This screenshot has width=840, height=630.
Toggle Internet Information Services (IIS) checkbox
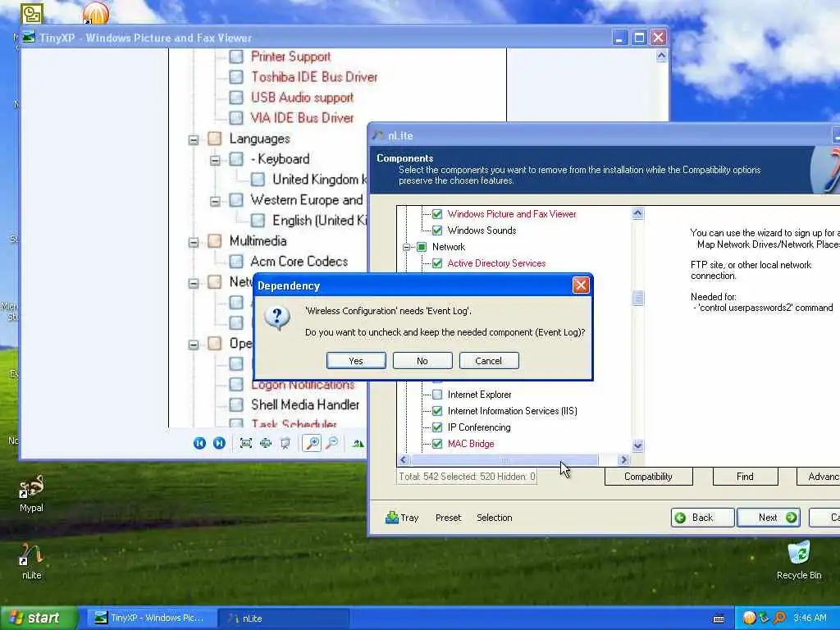[437, 412]
